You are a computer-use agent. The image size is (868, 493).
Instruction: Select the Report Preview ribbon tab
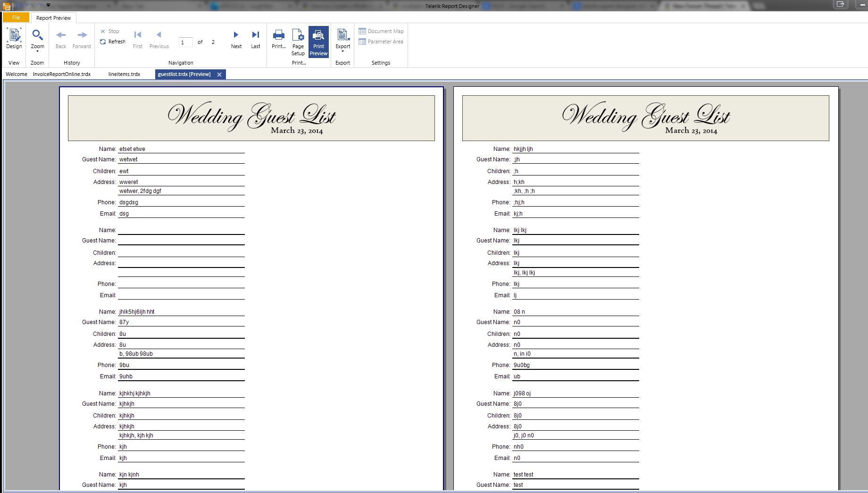[53, 18]
